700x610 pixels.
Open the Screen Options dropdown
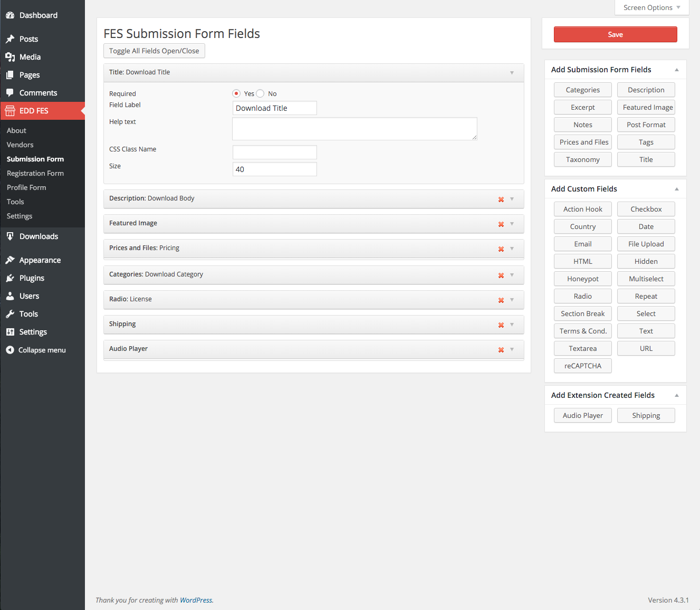click(x=651, y=7)
